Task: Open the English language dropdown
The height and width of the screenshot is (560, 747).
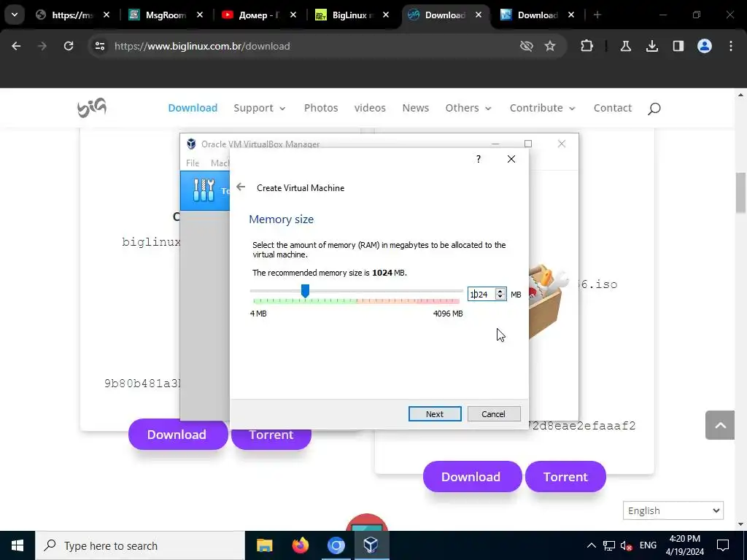Action: [673, 510]
